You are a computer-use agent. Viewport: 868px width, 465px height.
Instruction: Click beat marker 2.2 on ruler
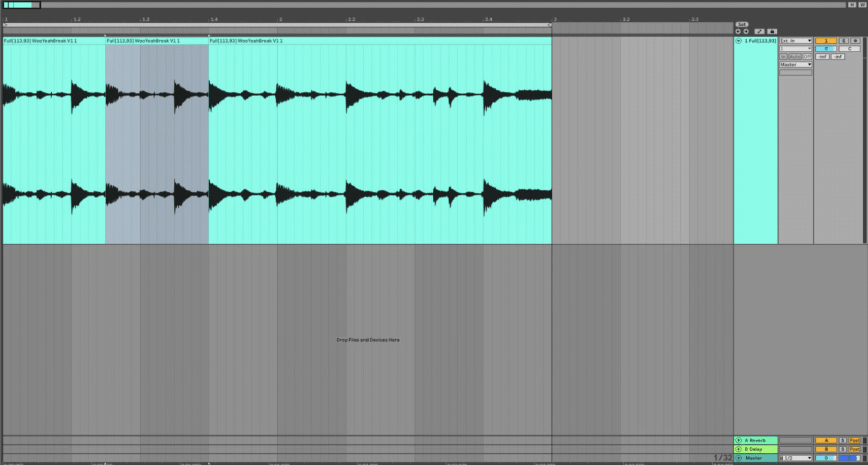[351, 19]
